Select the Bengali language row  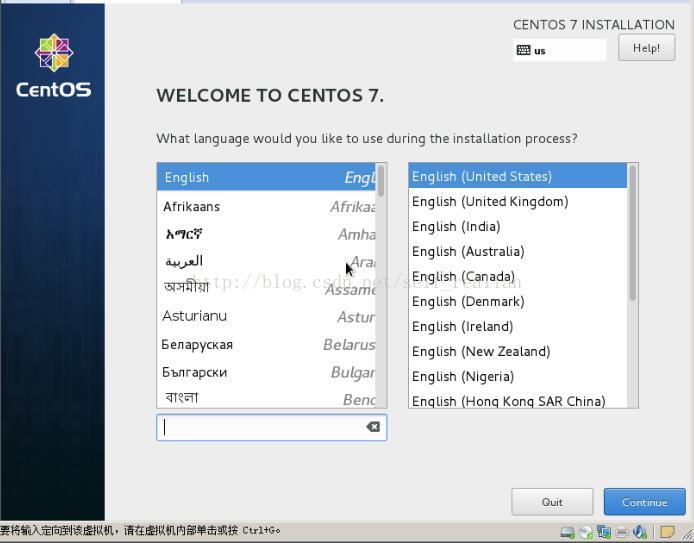pyautogui.click(x=266, y=398)
